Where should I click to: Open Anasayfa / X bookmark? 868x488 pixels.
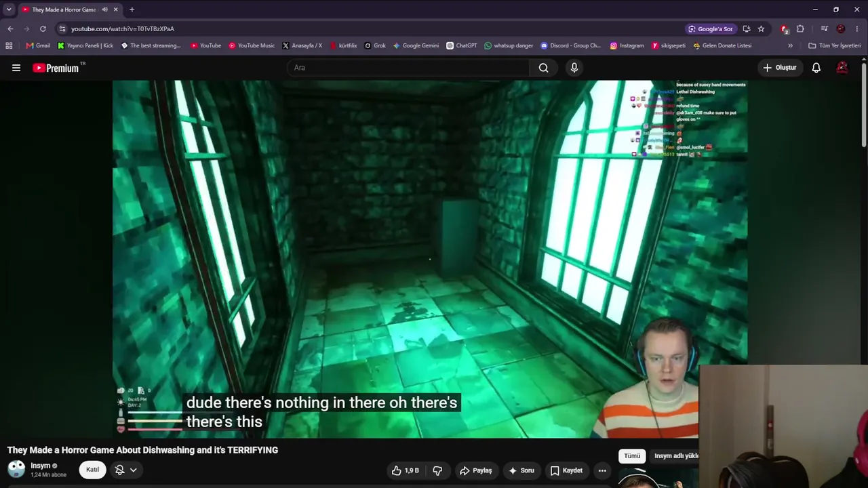[302, 45]
